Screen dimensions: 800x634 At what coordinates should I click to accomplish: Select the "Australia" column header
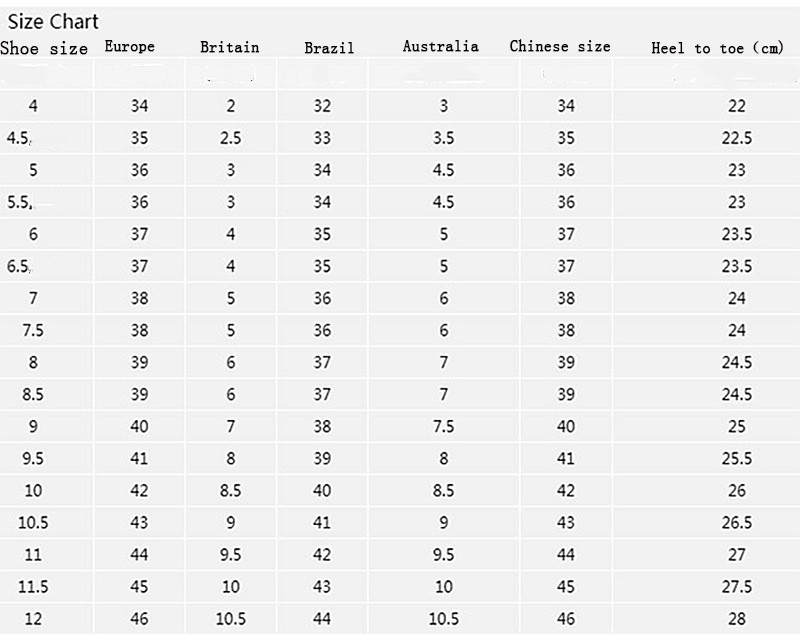tap(441, 46)
